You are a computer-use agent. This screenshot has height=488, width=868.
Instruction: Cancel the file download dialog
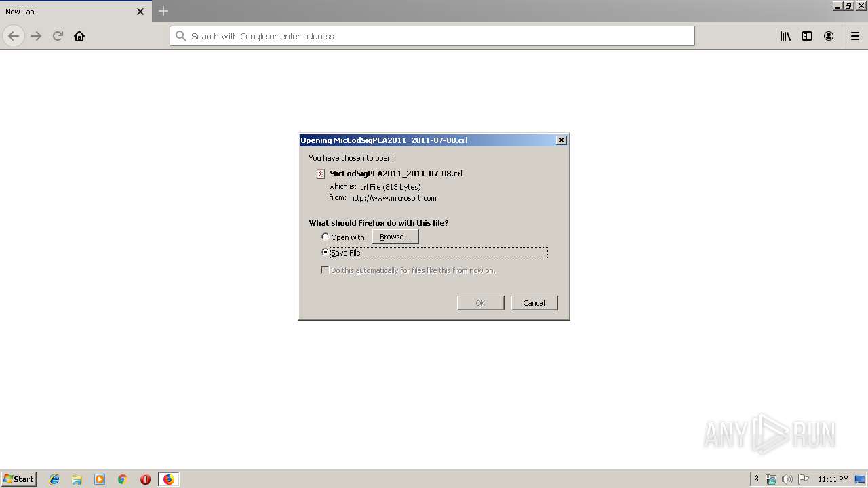point(534,303)
